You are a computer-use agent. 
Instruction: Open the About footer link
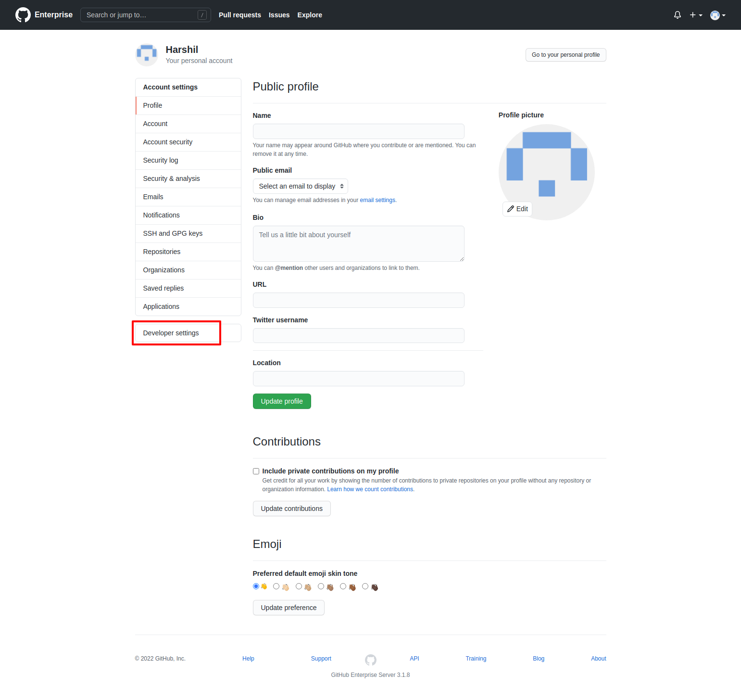pyautogui.click(x=598, y=659)
